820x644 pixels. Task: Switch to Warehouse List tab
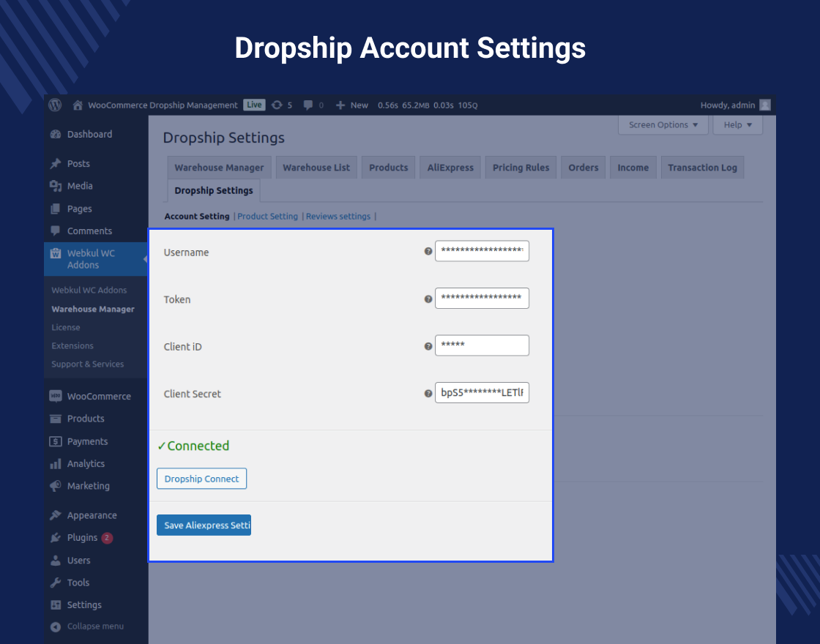coord(316,168)
